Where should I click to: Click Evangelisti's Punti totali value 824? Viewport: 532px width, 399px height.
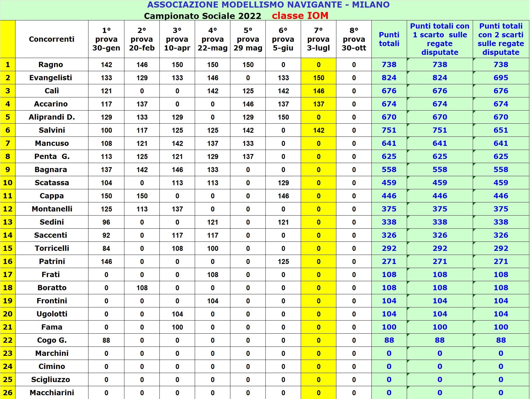(x=389, y=78)
